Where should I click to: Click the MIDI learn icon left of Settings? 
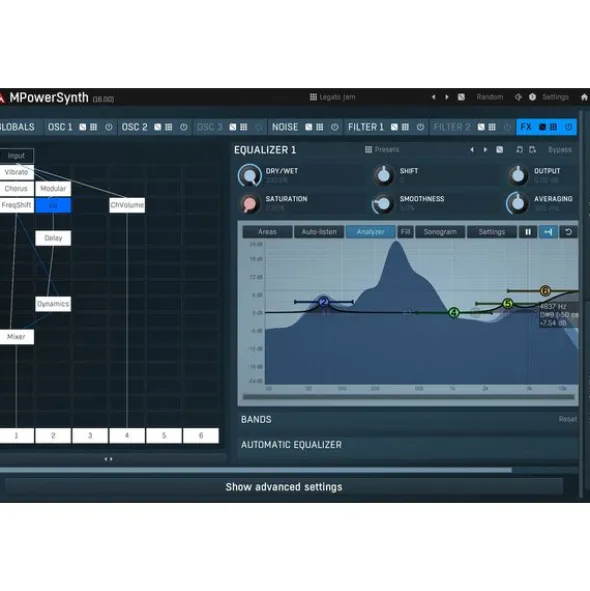point(518,97)
